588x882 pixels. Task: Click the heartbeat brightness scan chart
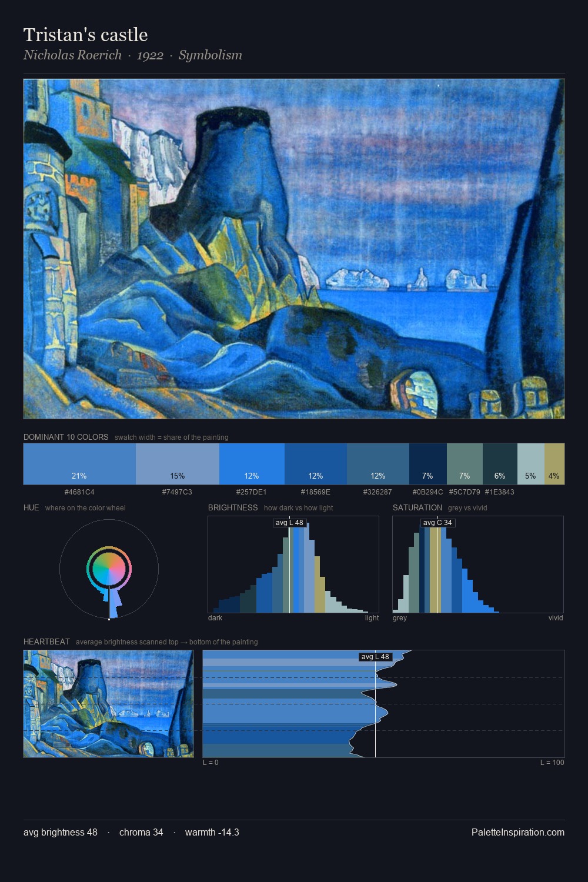coord(383,704)
